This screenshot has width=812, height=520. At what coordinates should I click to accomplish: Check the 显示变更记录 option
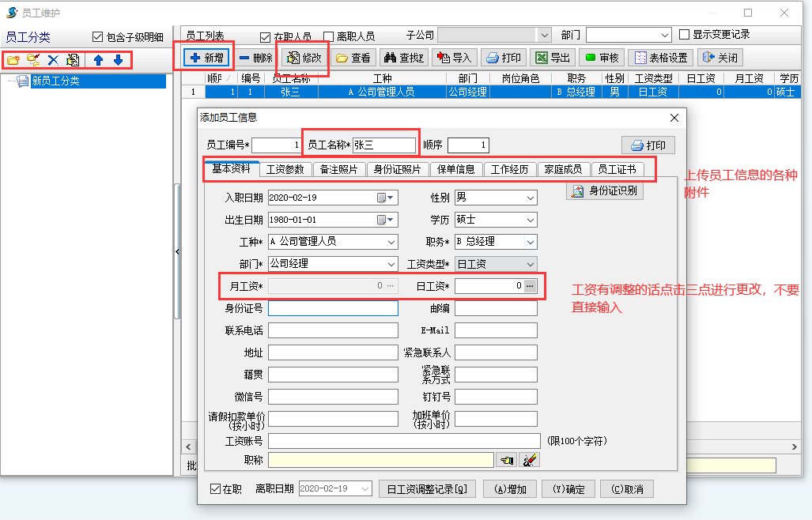click(685, 35)
